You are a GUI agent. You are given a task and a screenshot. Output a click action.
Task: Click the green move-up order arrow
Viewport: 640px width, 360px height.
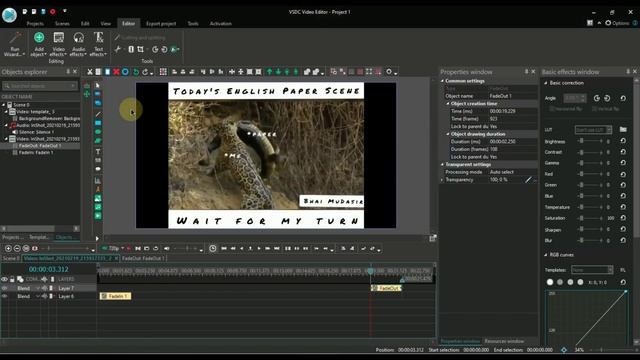click(269, 72)
